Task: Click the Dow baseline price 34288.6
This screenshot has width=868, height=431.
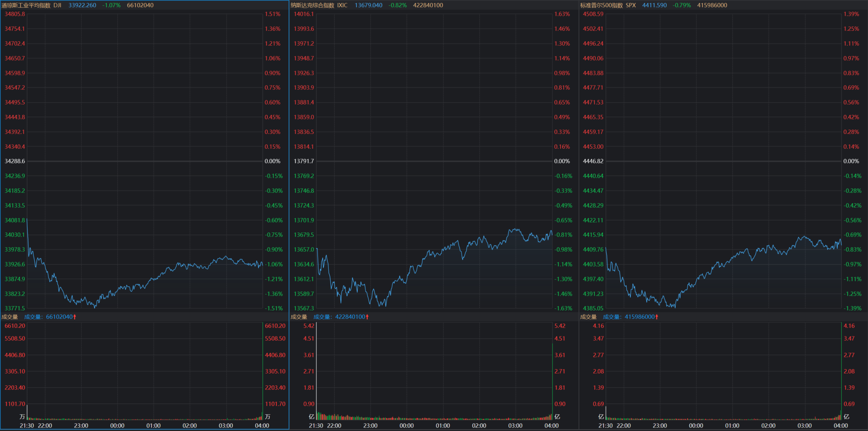Action: pos(15,161)
